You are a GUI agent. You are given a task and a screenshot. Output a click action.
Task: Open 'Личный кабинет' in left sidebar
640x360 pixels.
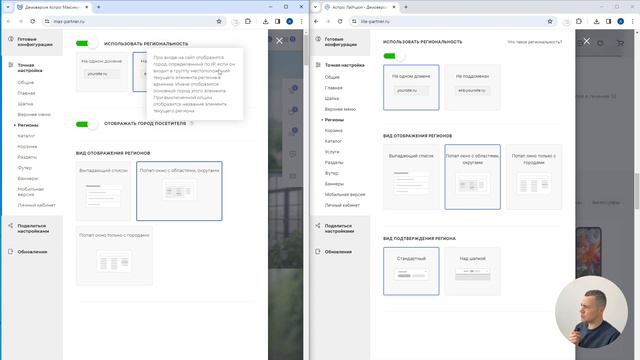tap(36, 205)
